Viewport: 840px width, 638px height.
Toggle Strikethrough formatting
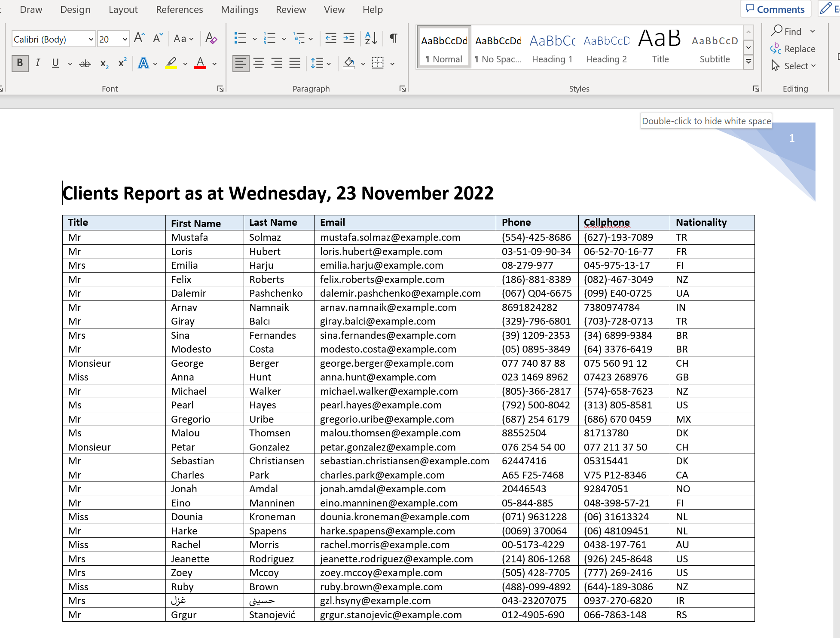coord(85,64)
